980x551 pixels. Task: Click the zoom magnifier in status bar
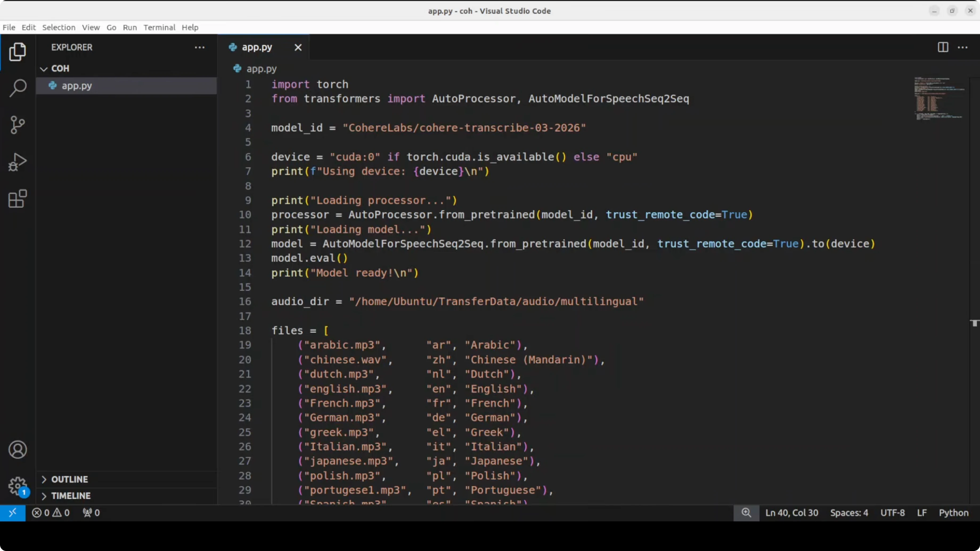pyautogui.click(x=746, y=513)
